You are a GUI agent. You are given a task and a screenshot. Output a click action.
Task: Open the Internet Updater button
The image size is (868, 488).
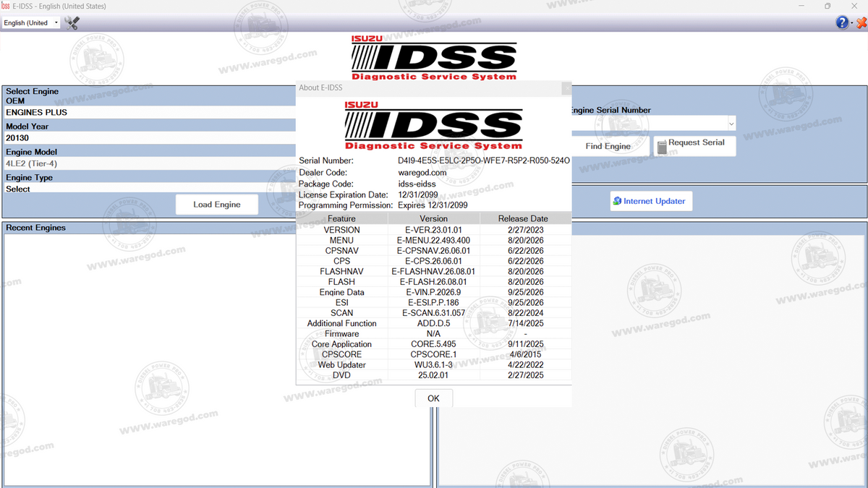[651, 201]
